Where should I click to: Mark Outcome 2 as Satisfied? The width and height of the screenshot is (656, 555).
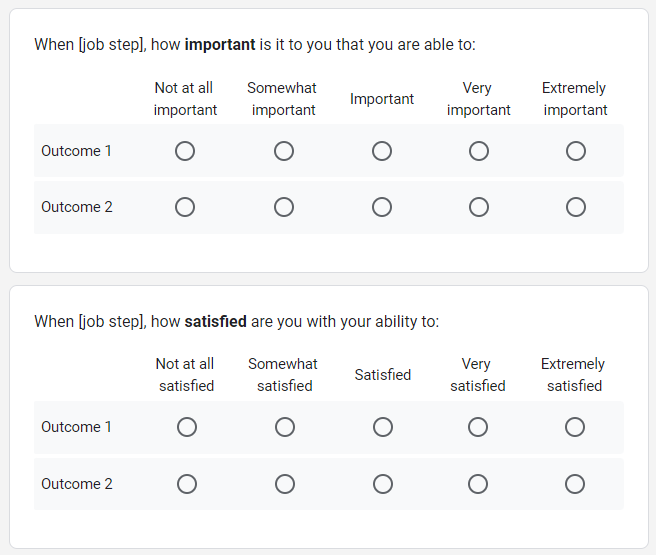pyautogui.click(x=383, y=484)
